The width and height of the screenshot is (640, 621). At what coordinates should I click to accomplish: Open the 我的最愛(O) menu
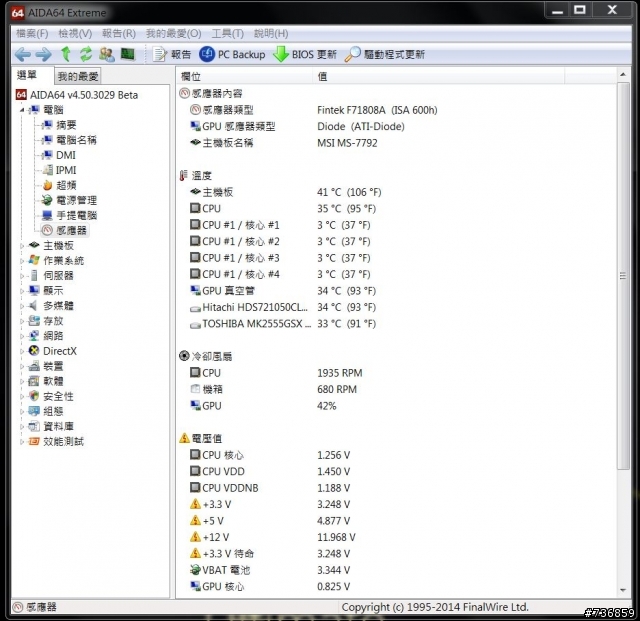click(173, 33)
